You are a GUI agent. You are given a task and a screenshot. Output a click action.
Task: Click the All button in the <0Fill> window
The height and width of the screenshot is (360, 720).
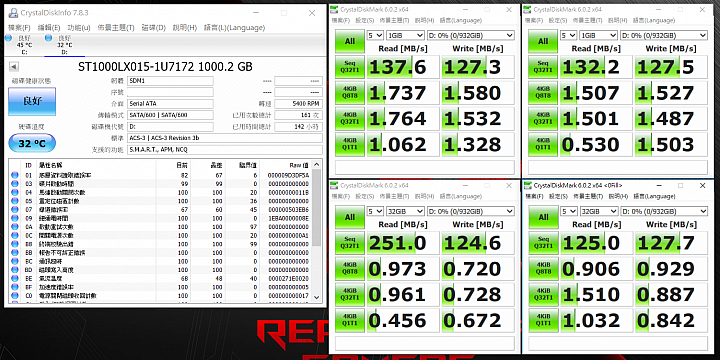(x=543, y=217)
